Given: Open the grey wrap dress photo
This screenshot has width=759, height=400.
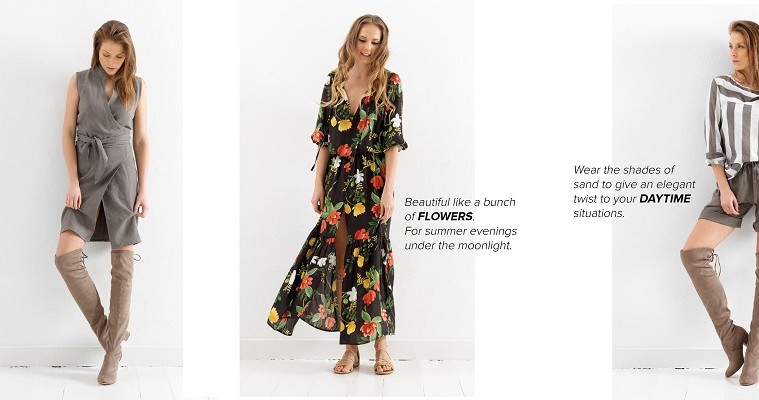Looking at the screenshot, I should [91, 199].
